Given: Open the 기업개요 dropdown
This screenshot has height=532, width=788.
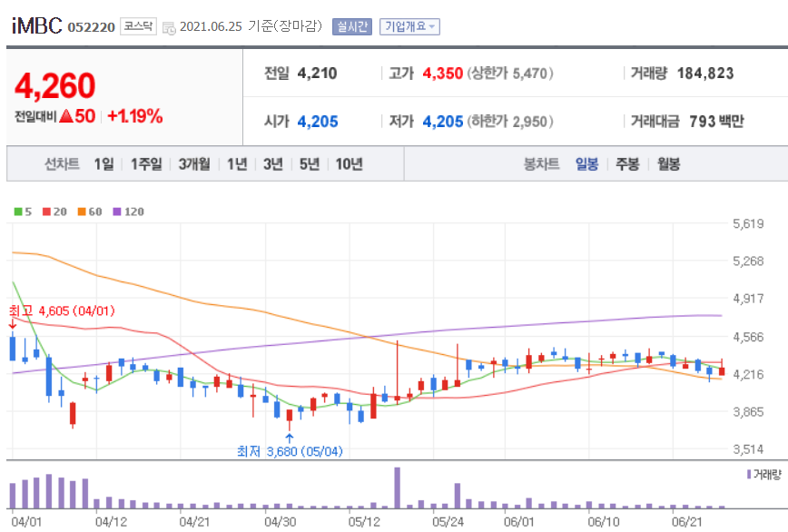Looking at the screenshot, I should (409, 26).
